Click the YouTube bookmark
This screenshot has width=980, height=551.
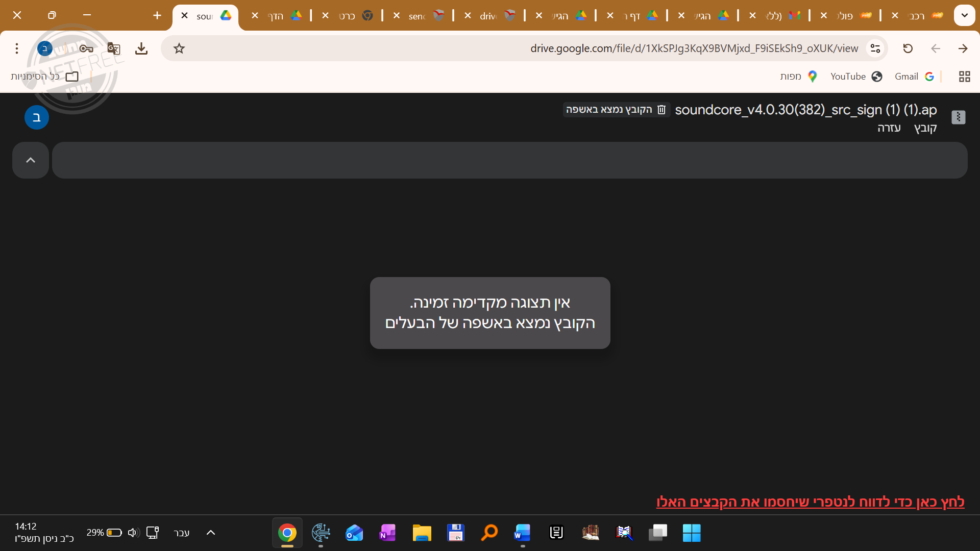pyautogui.click(x=856, y=77)
